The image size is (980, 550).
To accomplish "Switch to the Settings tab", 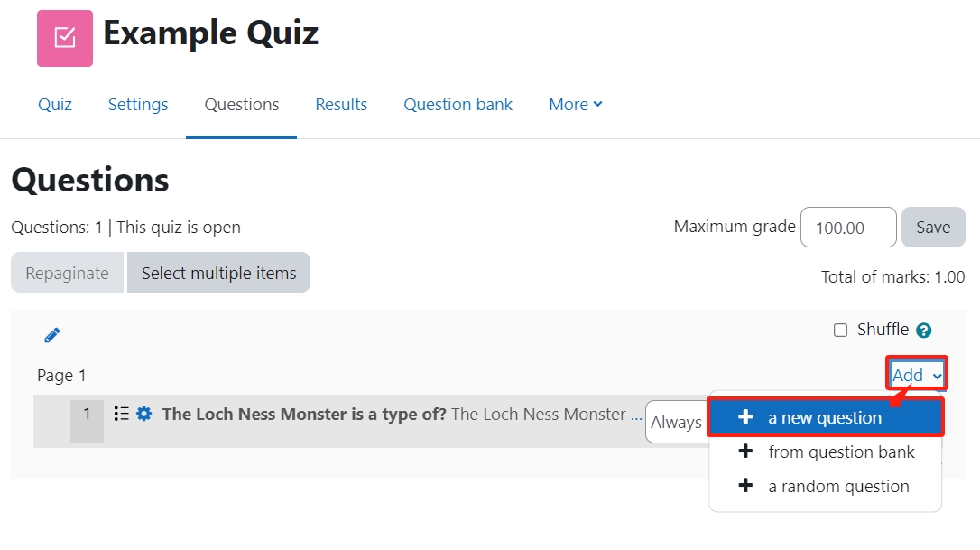I will [138, 105].
